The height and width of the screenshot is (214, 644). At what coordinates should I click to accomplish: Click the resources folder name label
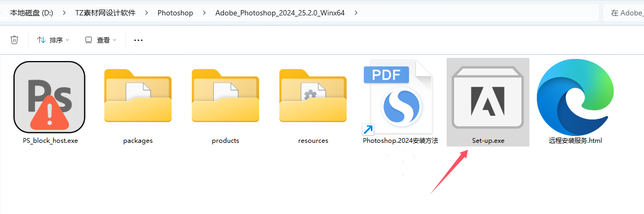313,141
